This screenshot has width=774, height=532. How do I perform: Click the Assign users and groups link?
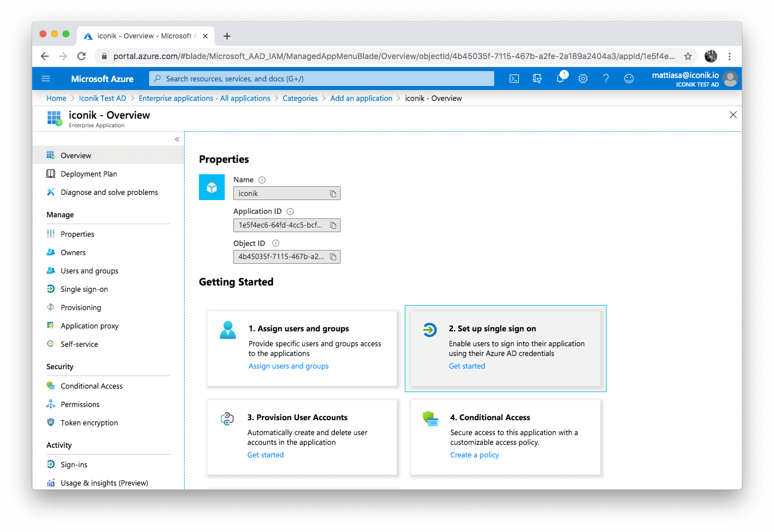click(x=288, y=366)
